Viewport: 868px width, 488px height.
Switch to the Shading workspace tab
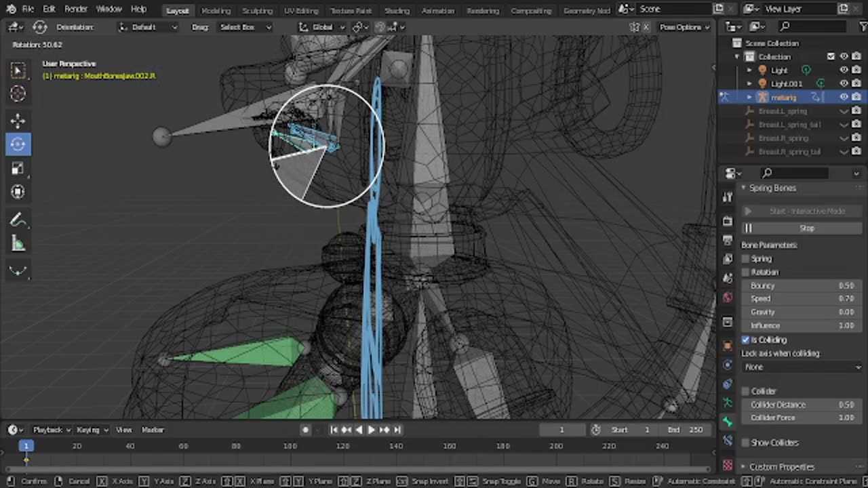click(x=397, y=11)
